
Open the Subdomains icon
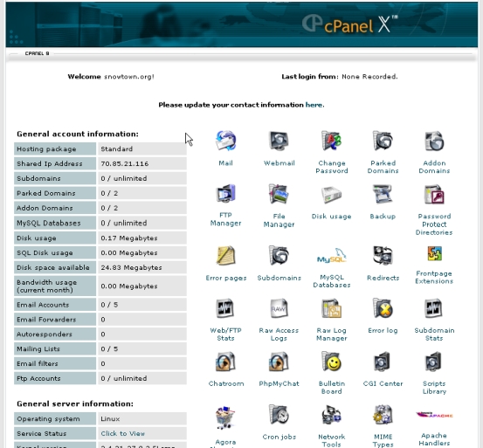coord(279,255)
